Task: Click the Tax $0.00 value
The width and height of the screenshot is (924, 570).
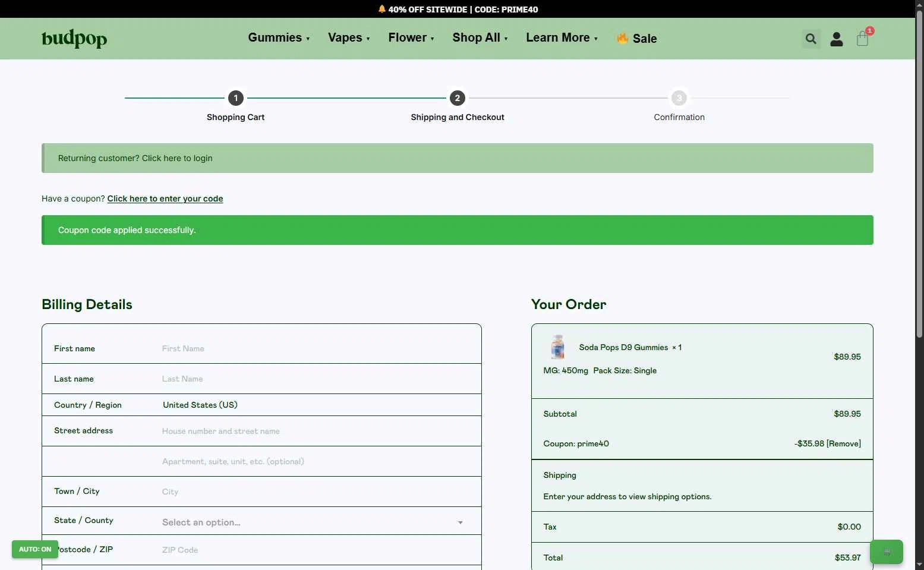Action: click(849, 527)
